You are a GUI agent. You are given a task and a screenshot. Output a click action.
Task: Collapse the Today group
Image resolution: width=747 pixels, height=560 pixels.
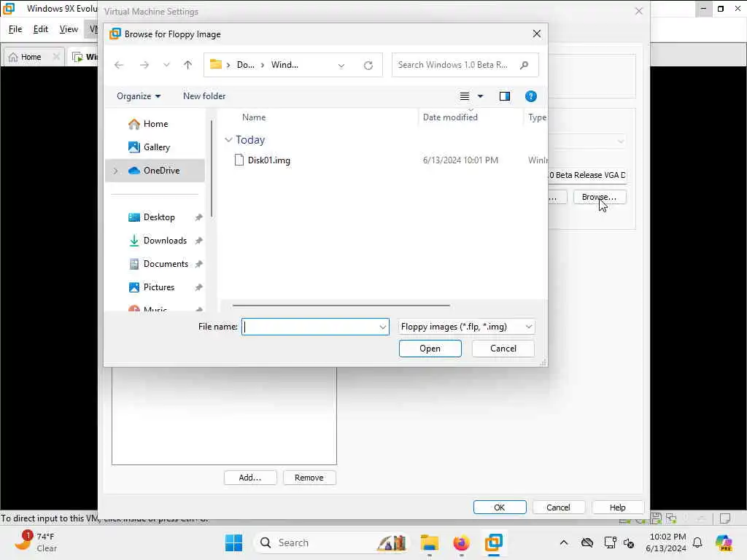click(x=228, y=139)
